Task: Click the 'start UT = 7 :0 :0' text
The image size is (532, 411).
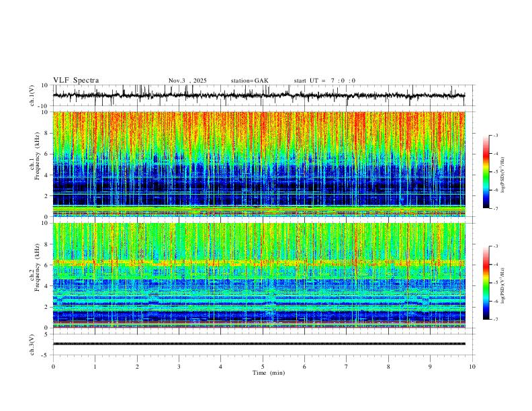Action: pyautogui.click(x=324, y=81)
